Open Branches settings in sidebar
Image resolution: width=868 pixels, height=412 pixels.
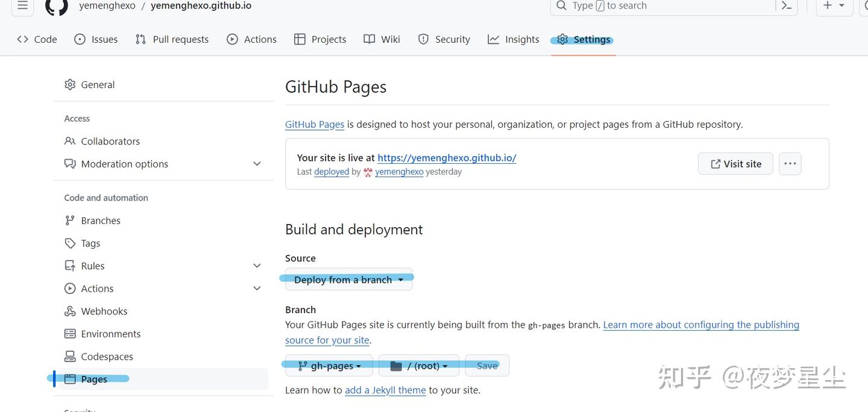[x=101, y=220]
